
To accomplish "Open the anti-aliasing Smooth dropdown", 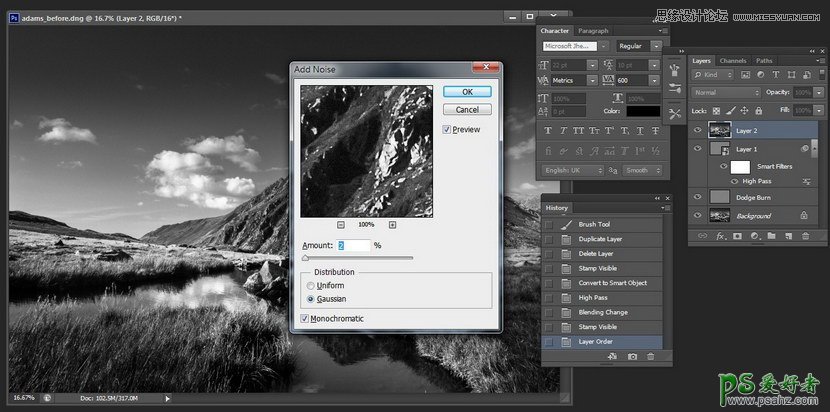I will click(655, 171).
